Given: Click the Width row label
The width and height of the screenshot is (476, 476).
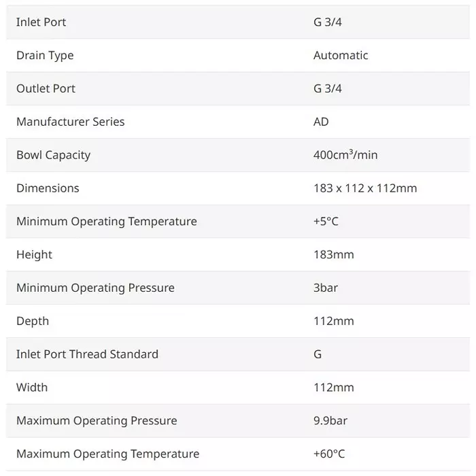Looking at the screenshot, I should [x=32, y=388].
